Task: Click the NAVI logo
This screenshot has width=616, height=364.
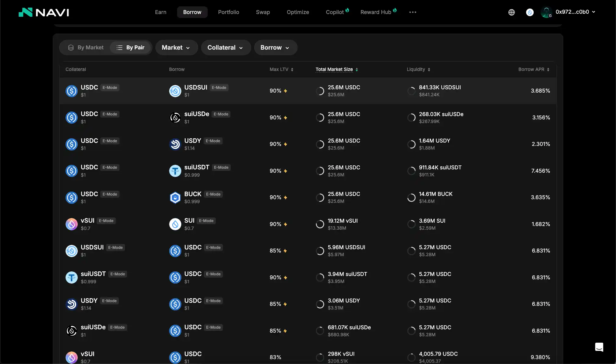Action: (x=44, y=12)
